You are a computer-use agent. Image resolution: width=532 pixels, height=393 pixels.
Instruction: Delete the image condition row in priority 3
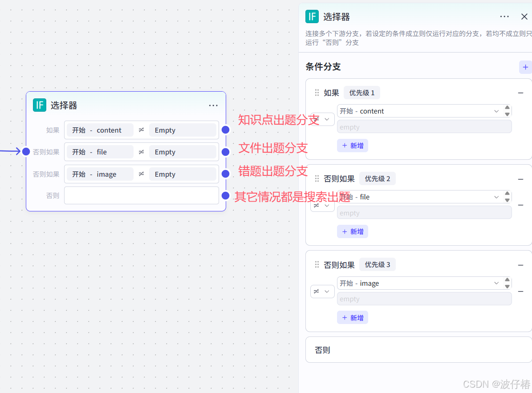[520, 291]
